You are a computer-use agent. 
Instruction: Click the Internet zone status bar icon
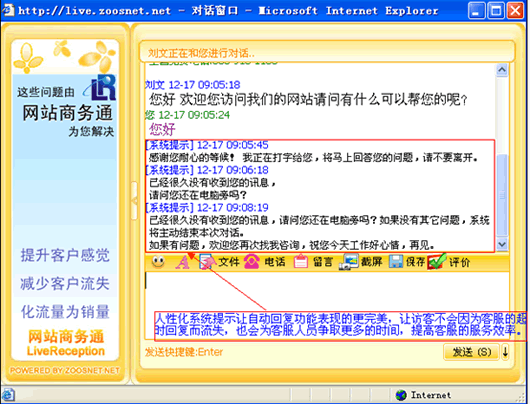tap(401, 395)
